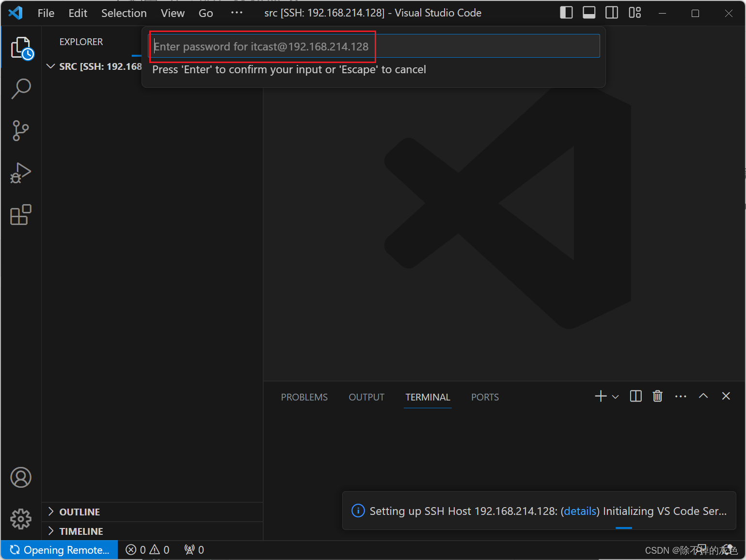The height and width of the screenshot is (560, 746).
Task: Toggle the secondary sidebar
Action: pos(611,13)
